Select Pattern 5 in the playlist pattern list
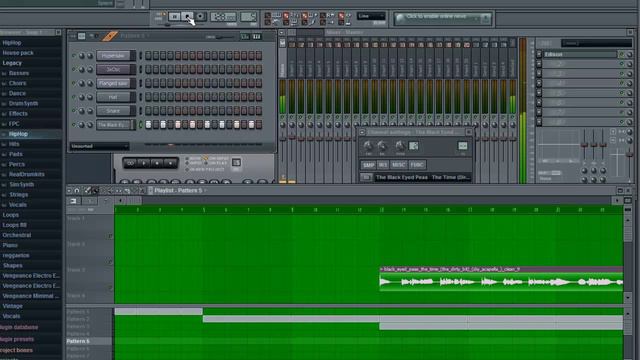Viewport: 640px width, 360px height. [78, 341]
